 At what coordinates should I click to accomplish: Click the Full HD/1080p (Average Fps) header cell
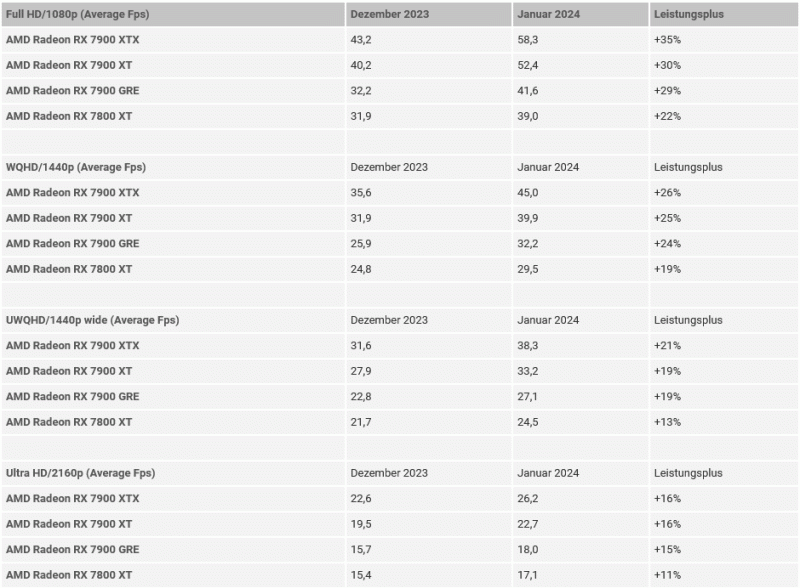pyautogui.click(x=70, y=15)
